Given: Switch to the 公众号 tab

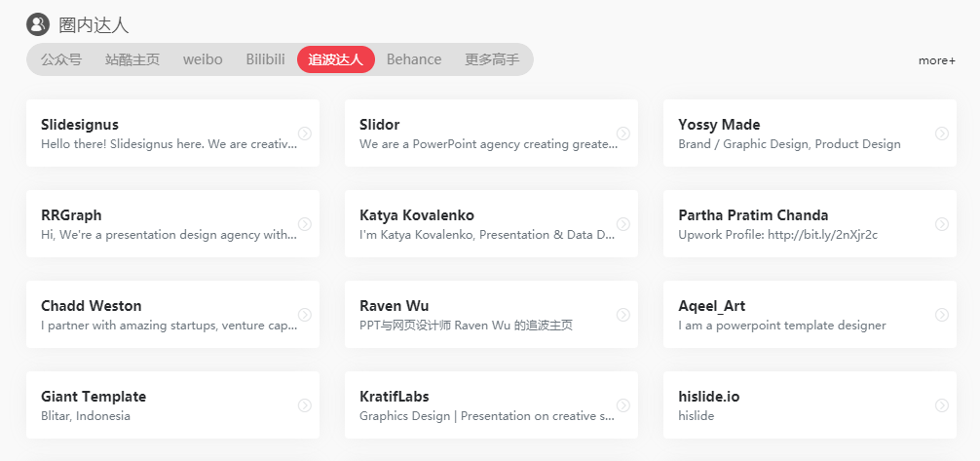Looking at the screenshot, I should 61,59.
